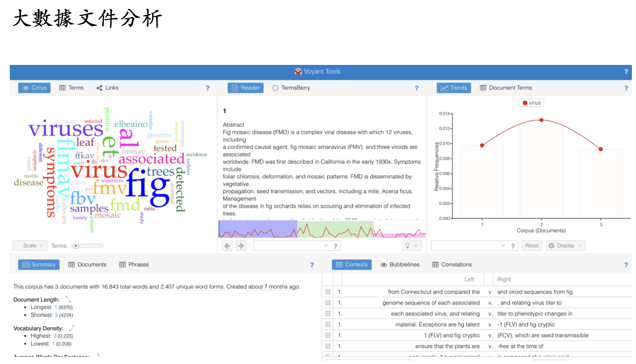
Task: Open help for the Cirrus panel
Action: click(207, 88)
